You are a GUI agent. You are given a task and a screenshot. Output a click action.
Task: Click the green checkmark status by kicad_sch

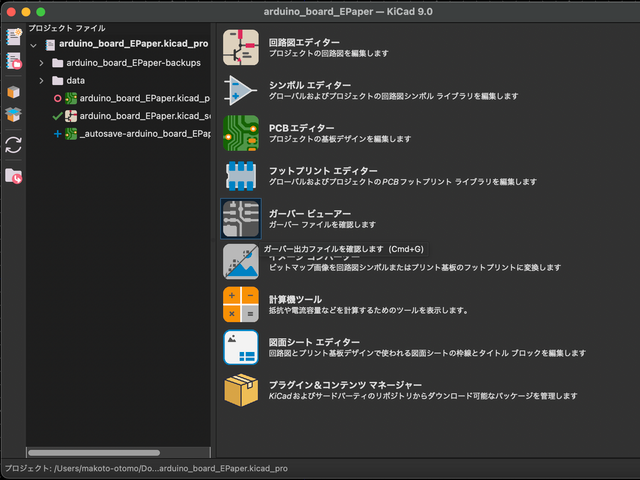(58, 116)
